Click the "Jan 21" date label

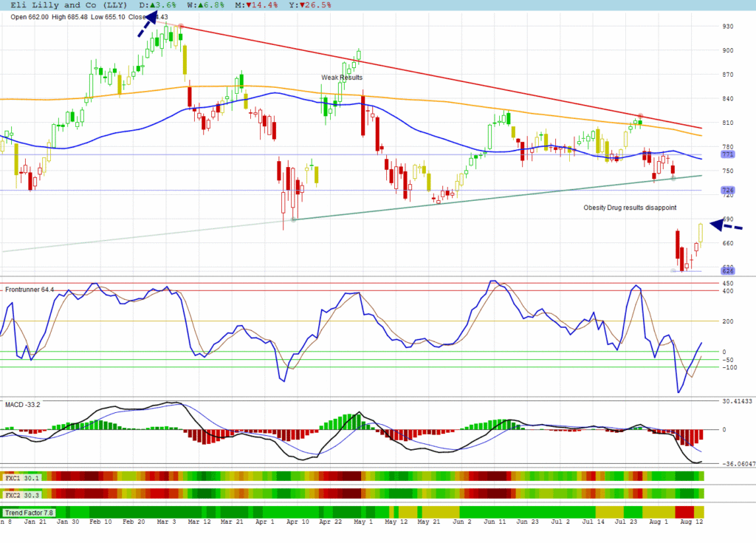tap(35, 522)
